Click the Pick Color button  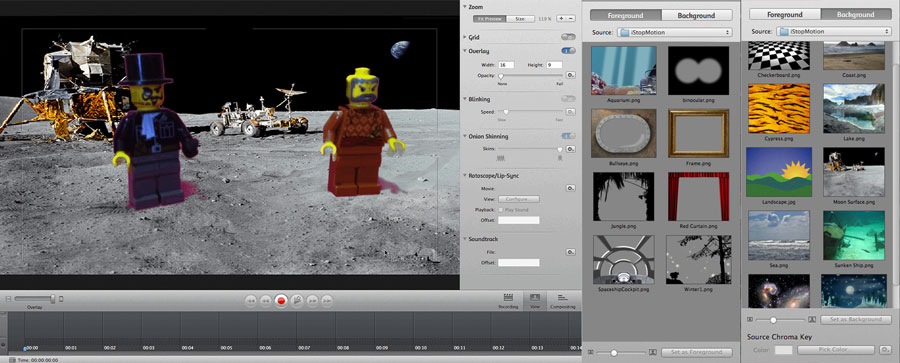pyautogui.click(x=835, y=350)
